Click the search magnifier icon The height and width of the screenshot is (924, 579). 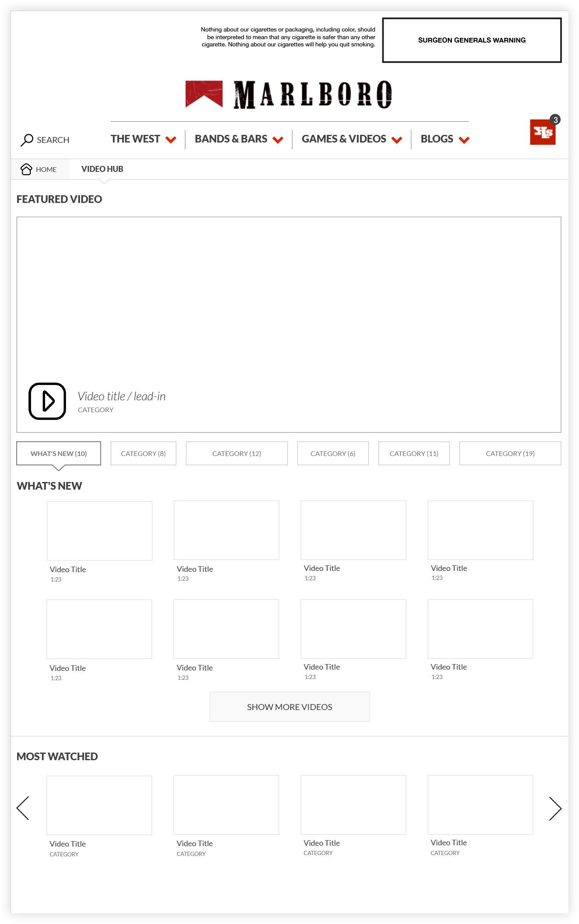(27, 140)
